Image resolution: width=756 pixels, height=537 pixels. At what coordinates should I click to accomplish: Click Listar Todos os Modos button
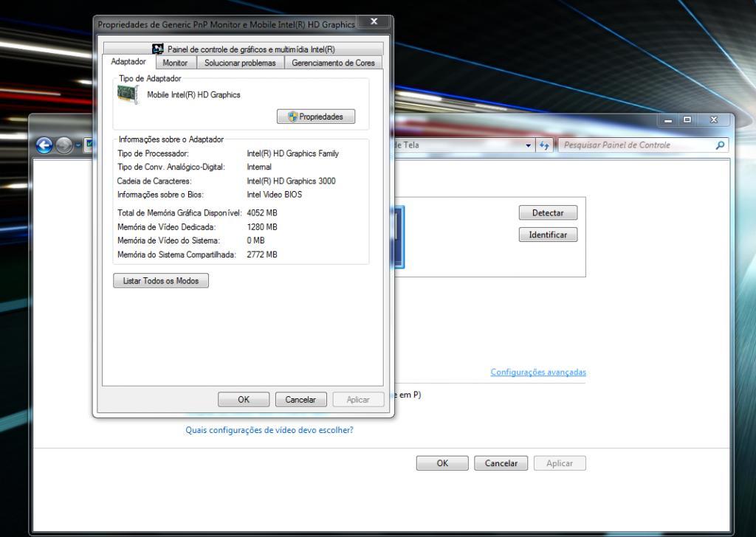click(161, 281)
